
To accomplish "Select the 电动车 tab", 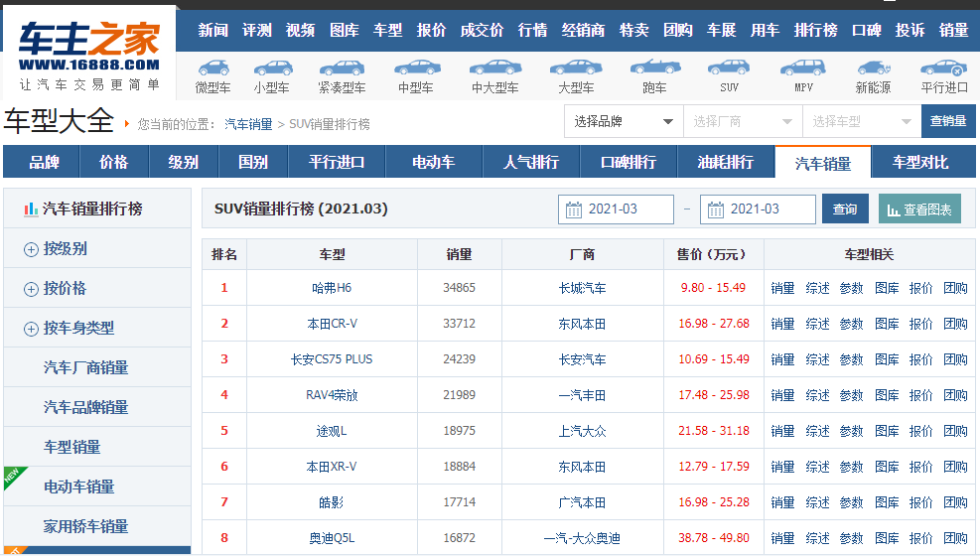I will coord(434,163).
